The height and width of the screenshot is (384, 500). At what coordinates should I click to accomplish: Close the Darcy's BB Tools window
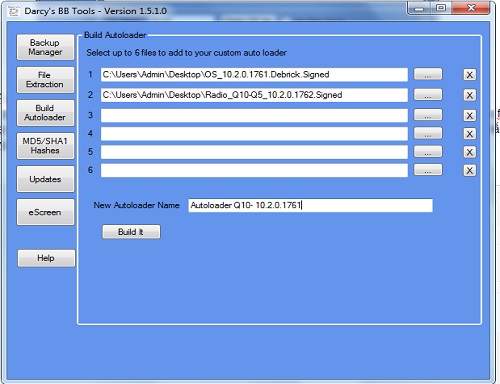471,8
